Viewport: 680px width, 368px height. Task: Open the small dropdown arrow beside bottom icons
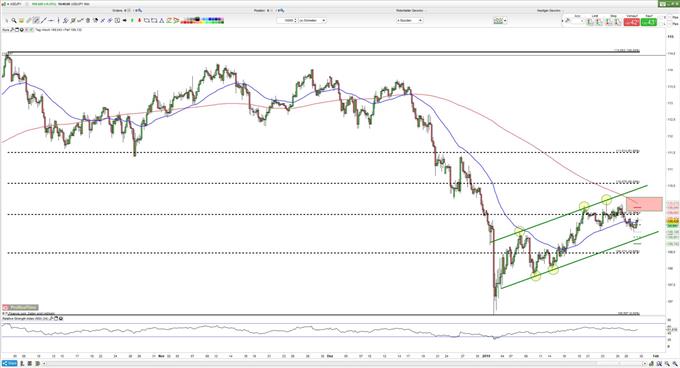pyautogui.click(x=44, y=363)
